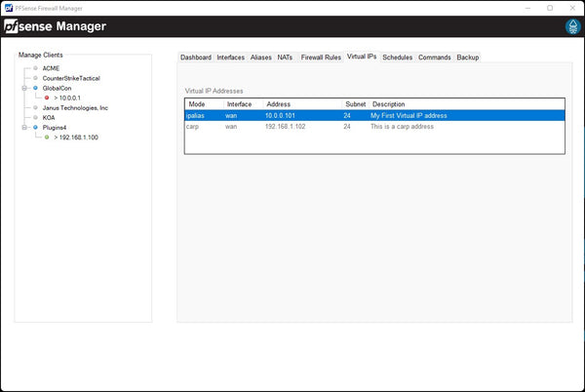Screen dimensions: 585x392
Task: Select the CounterStrikeTactical client
Action: tap(71, 78)
